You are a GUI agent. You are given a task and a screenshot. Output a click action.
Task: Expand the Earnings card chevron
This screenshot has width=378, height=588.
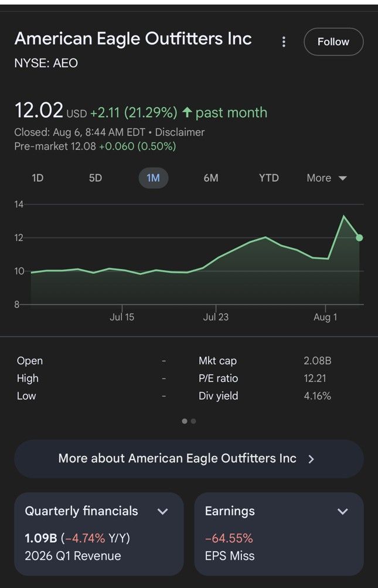343,512
